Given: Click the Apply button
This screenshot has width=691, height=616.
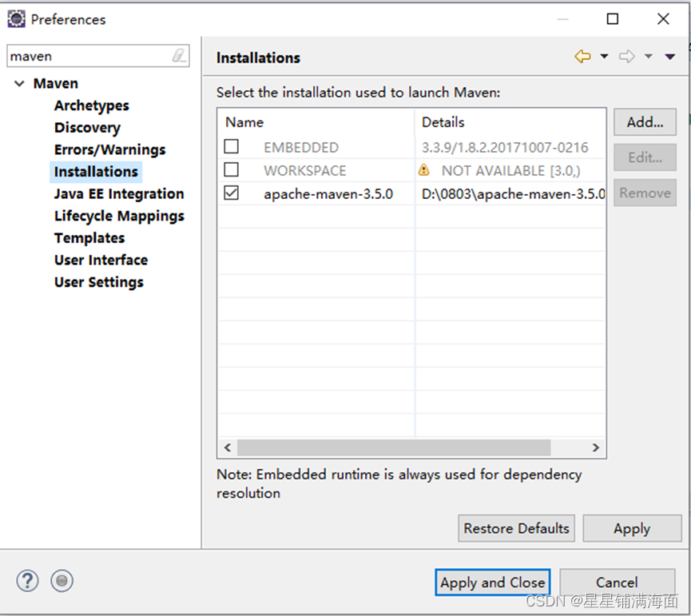Looking at the screenshot, I should (632, 528).
